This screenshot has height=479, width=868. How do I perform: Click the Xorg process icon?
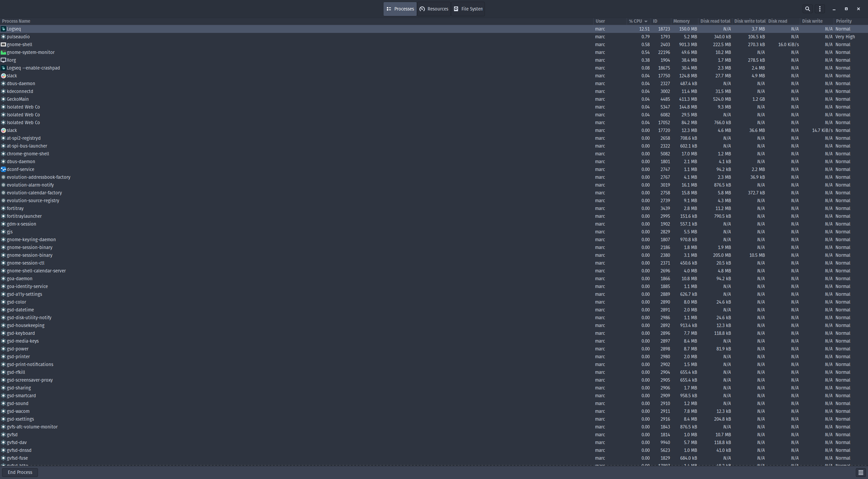click(x=3, y=60)
